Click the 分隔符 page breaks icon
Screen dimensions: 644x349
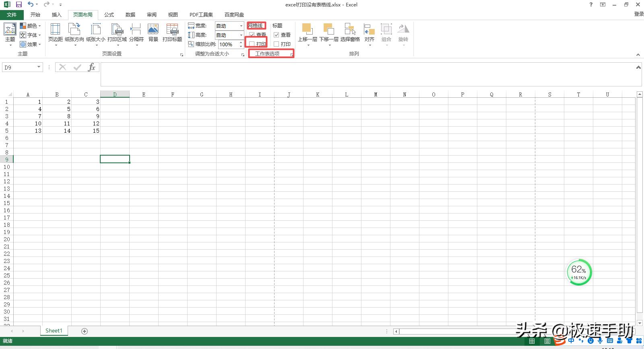click(136, 32)
